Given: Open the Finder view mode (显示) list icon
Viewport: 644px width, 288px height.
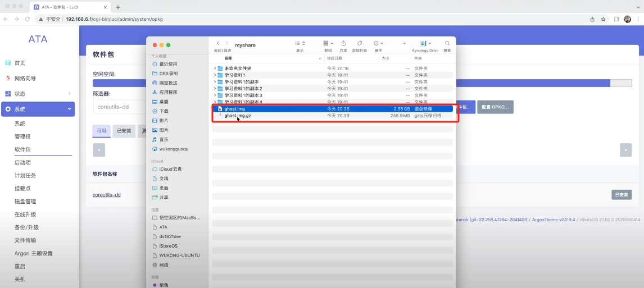Looking at the screenshot, I should click(x=300, y=43).
